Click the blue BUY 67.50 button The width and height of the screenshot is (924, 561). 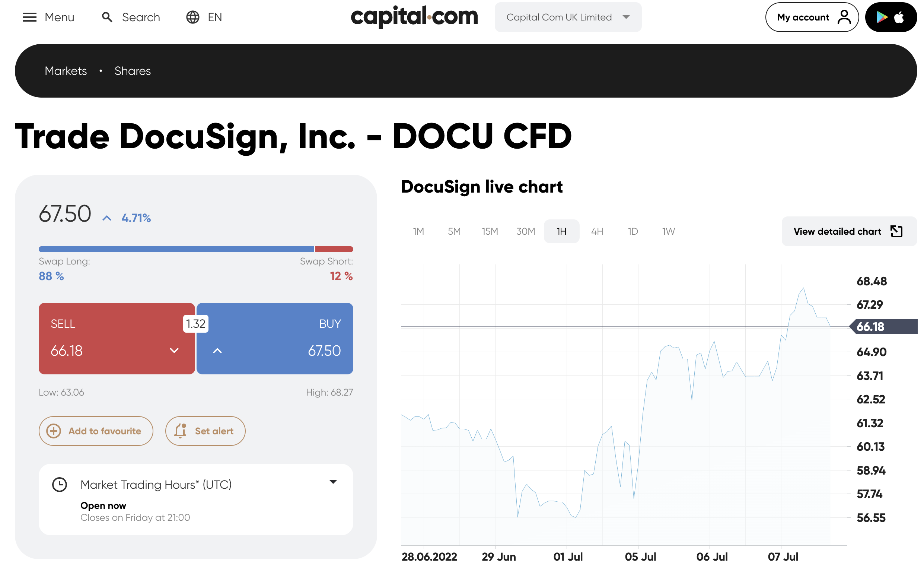(275, 339)
